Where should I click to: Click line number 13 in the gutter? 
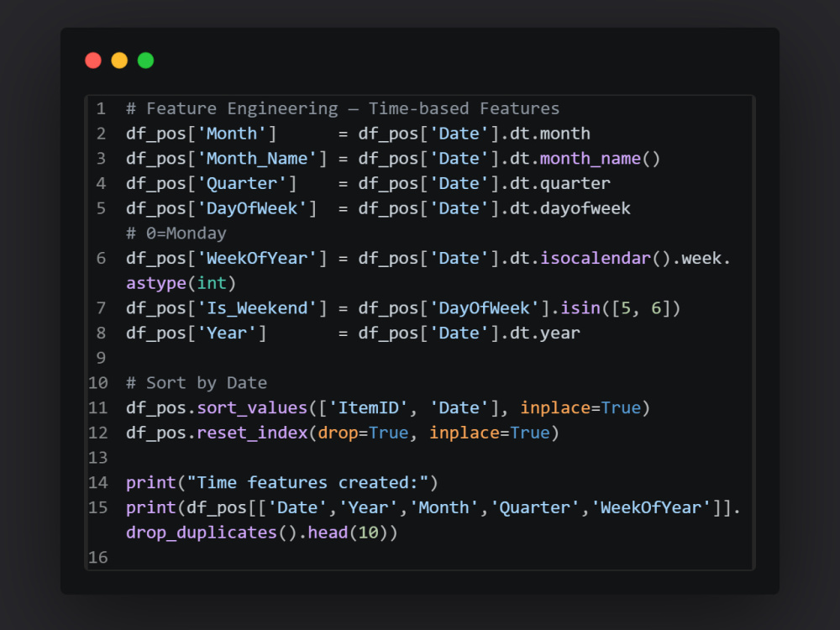click(98, 458)
